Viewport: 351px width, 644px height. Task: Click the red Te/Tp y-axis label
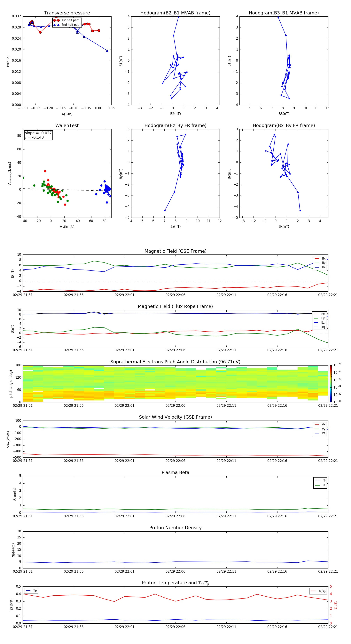pyautogui.click(x=336, y=605)
